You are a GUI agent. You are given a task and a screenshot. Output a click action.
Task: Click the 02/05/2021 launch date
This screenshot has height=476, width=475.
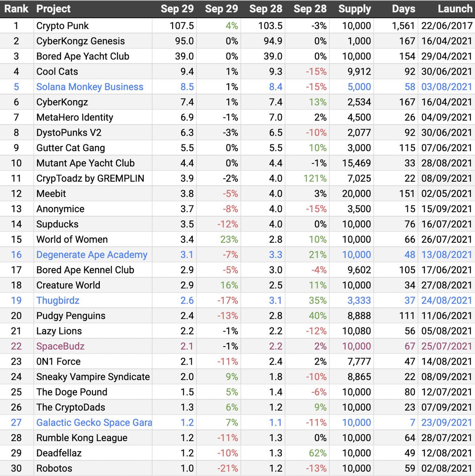coord(447,194)
